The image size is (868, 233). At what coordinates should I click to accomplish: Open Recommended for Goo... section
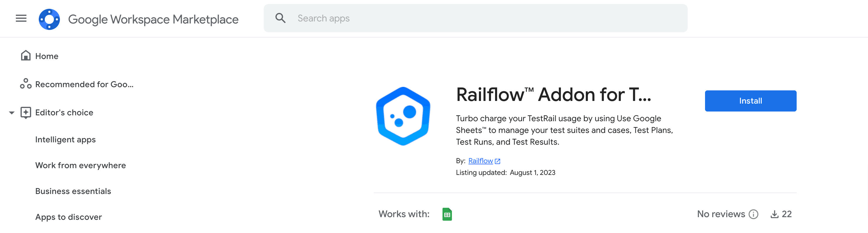pos(84,84)
